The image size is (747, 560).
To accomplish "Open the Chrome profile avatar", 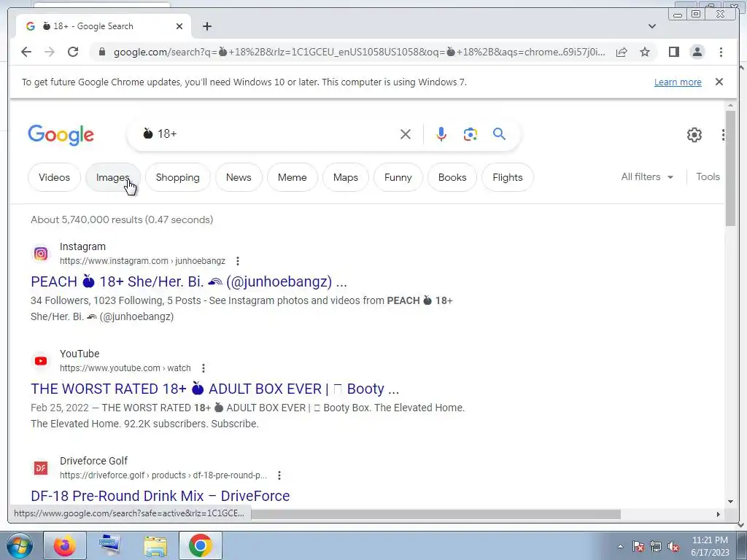I will [x=697, y=52].
